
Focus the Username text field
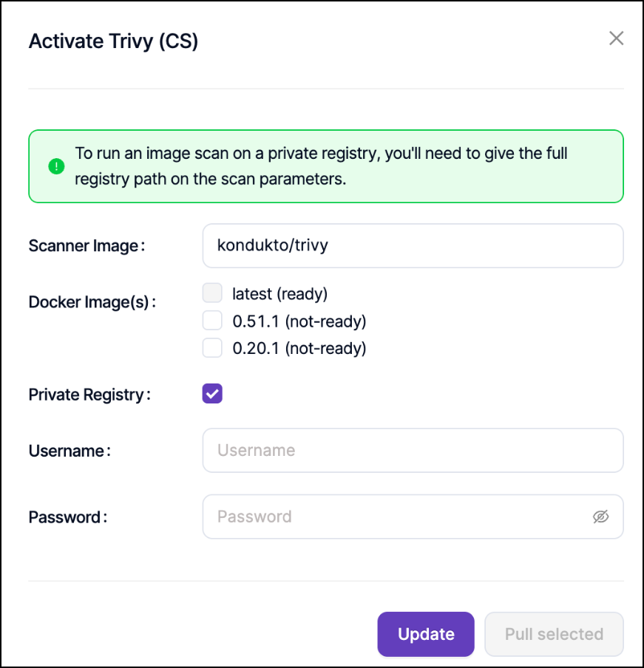point(413,450)
